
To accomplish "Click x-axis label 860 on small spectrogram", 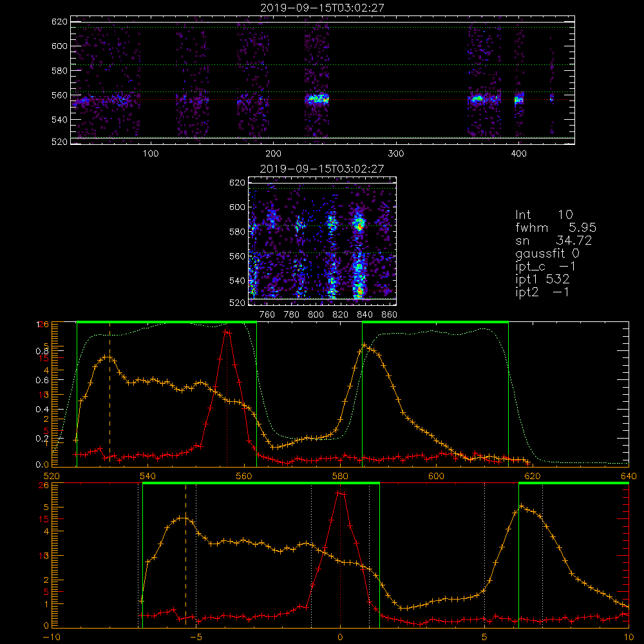I will click(x=390, y=315).
